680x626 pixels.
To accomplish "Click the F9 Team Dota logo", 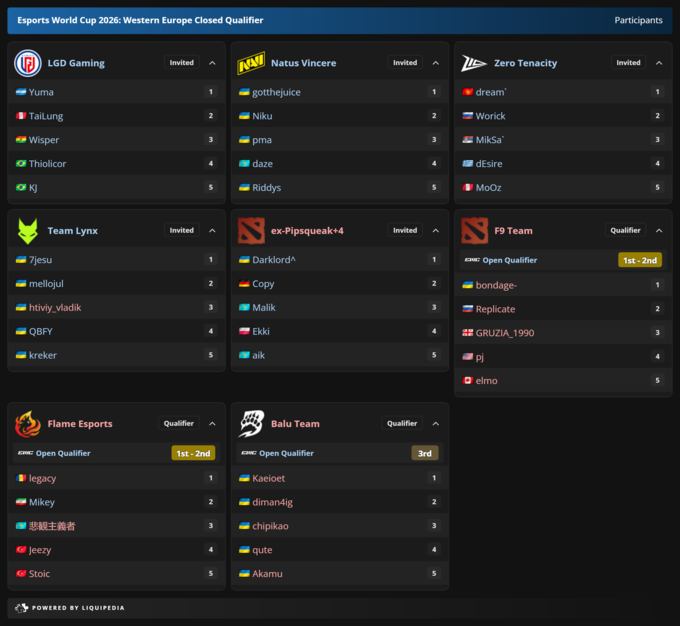I will pos(474,231).
